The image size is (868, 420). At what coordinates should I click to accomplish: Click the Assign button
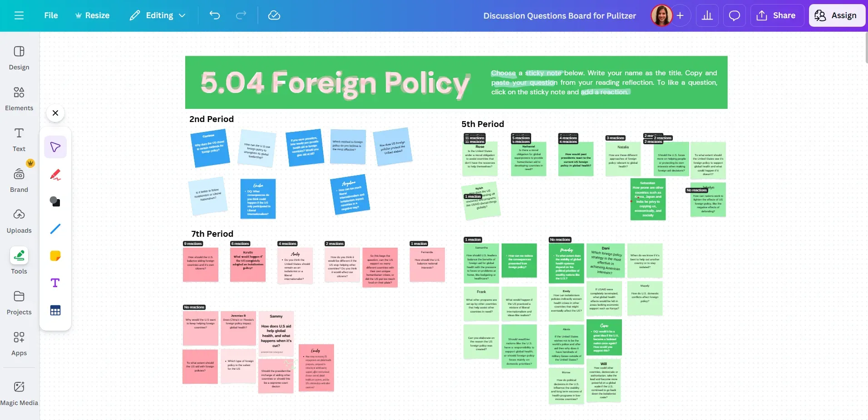point(837,15)
